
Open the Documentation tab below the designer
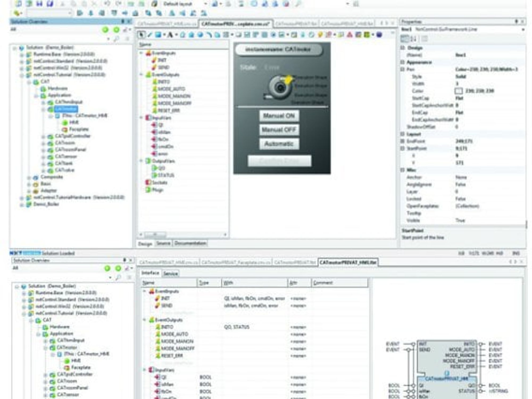pos(190,243)
